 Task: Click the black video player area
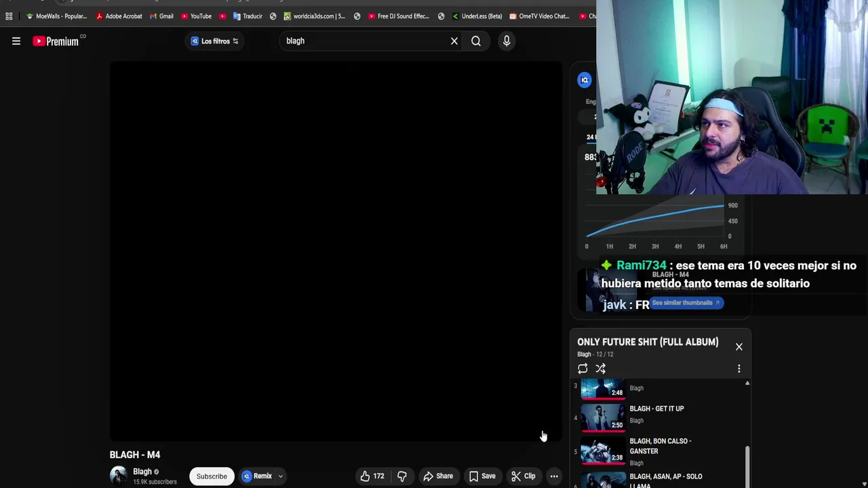pyautogui.click(x=336, y=251)
